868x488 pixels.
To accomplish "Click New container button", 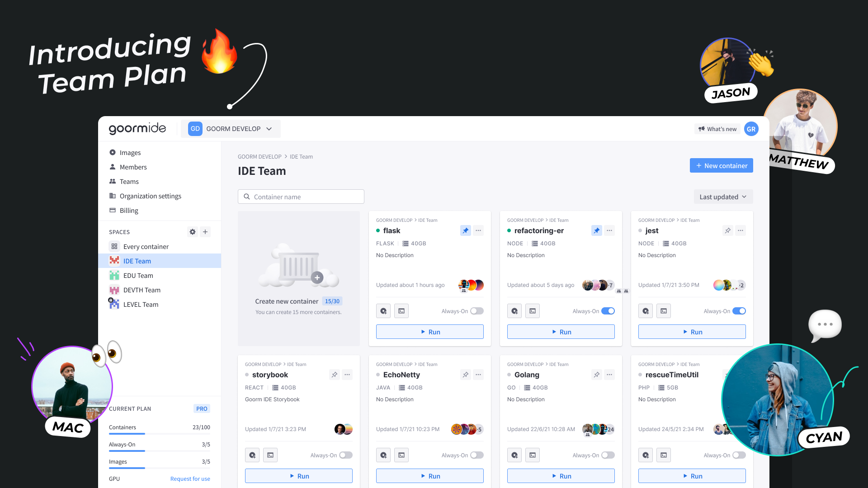I will click(722, 165).
